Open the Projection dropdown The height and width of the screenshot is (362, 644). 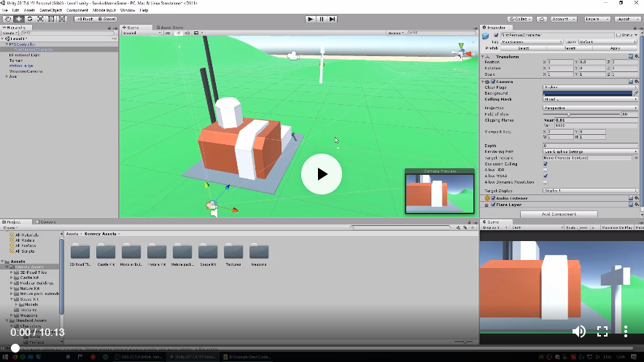[591, 108]
